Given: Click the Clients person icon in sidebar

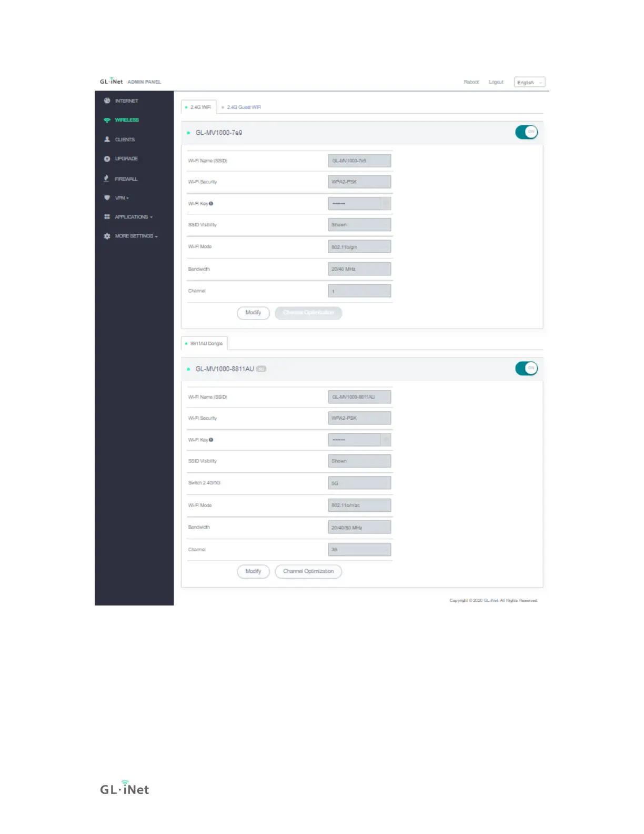Looking at the screenshot, I should (x=107, y=140).
